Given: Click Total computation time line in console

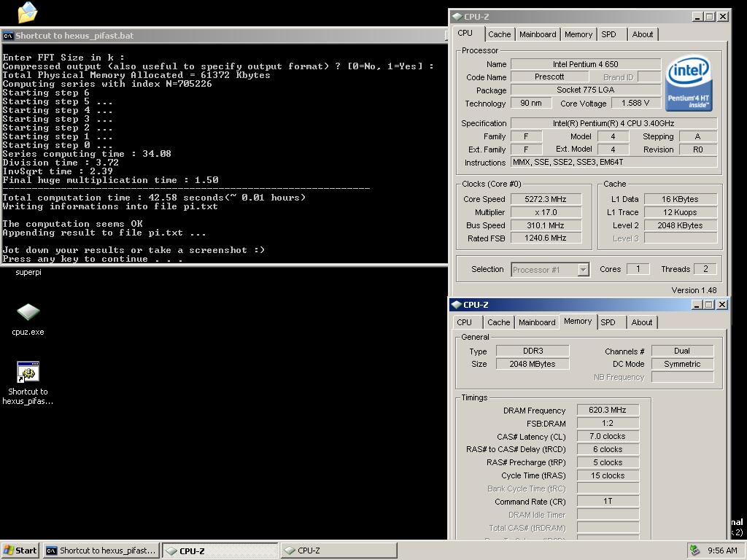Looking at the screenshot, I should click(154, 198).
